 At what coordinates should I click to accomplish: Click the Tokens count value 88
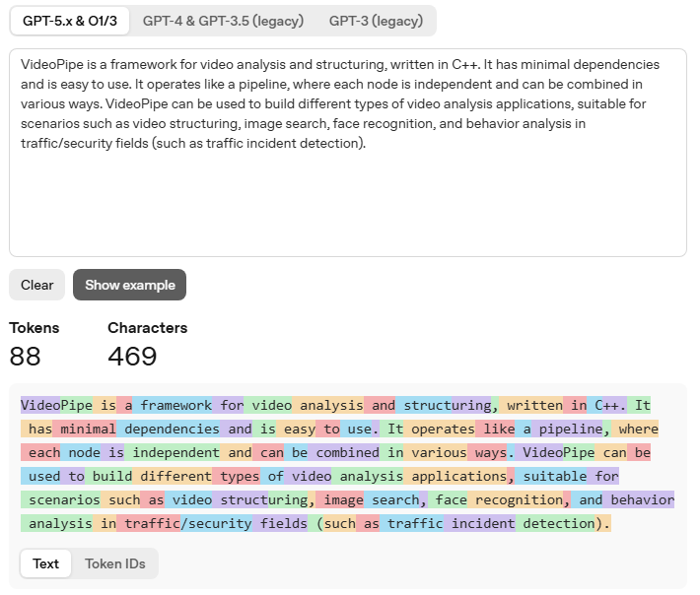(25, 357)
